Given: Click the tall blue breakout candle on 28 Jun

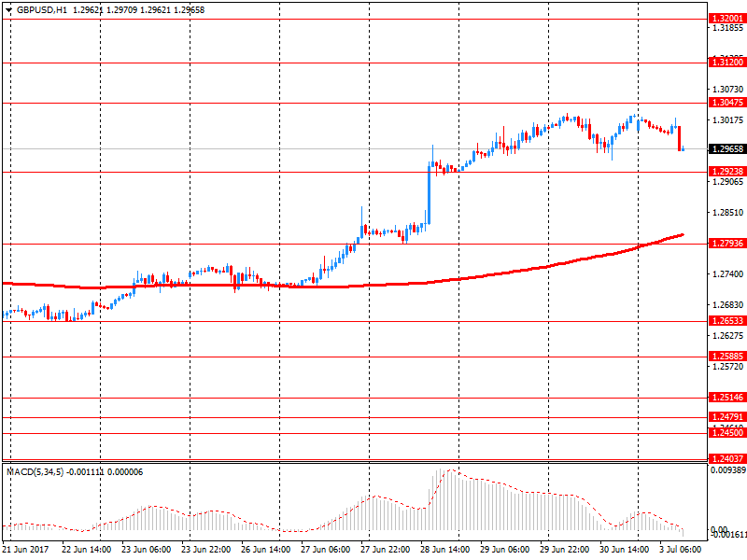Looking at the screenshot, I should coord(430,193).
